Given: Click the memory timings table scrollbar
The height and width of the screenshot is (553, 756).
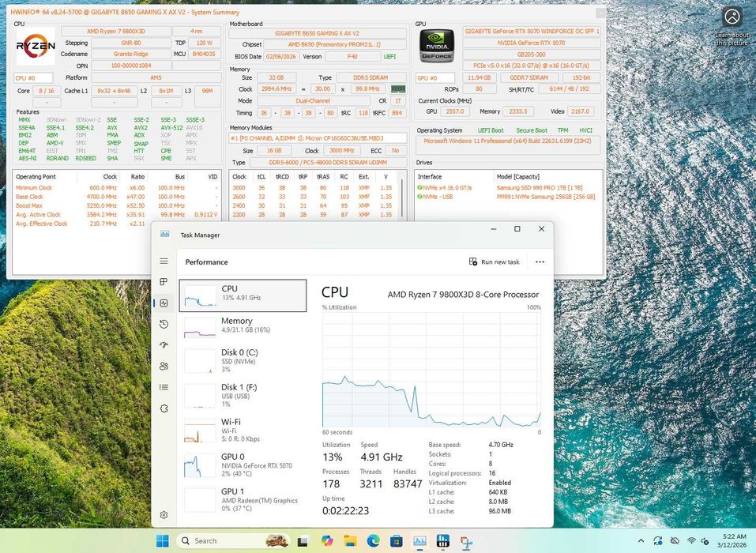Looking at the screenshot, I should (402, 198).
